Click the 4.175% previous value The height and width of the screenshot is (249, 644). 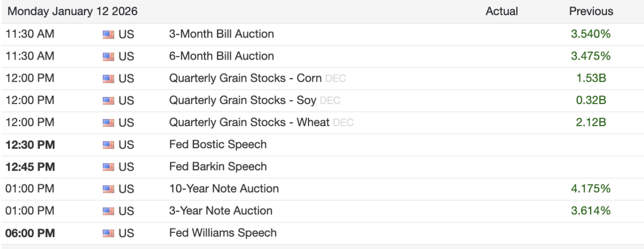[x=591, y=188]
